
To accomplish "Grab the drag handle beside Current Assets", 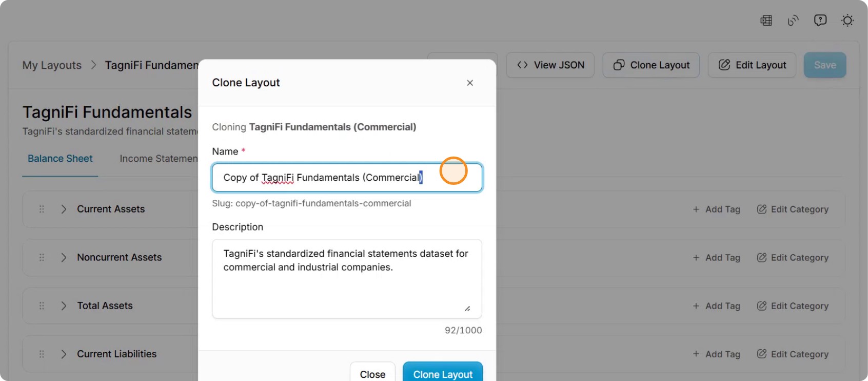I will 42,209.
